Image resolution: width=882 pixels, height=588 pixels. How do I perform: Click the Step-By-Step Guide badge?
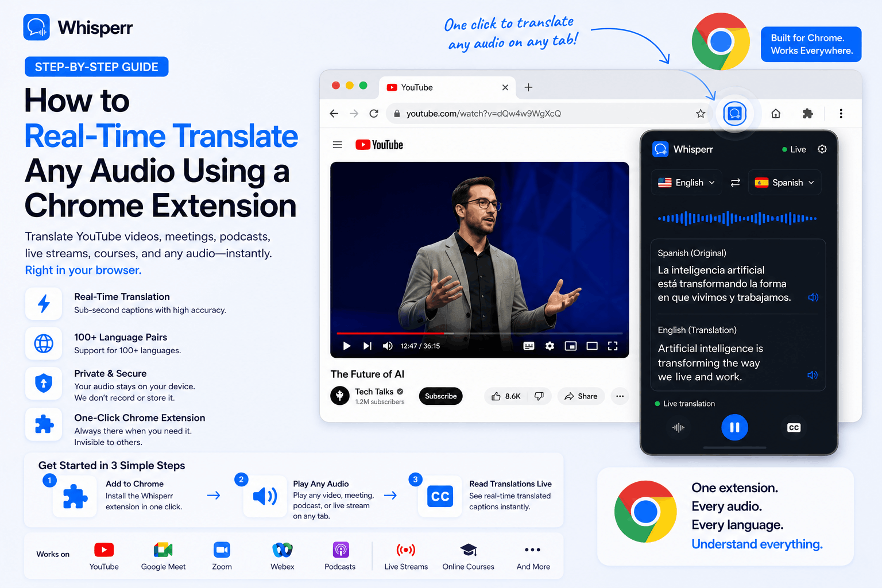click(x=96, y=67)
